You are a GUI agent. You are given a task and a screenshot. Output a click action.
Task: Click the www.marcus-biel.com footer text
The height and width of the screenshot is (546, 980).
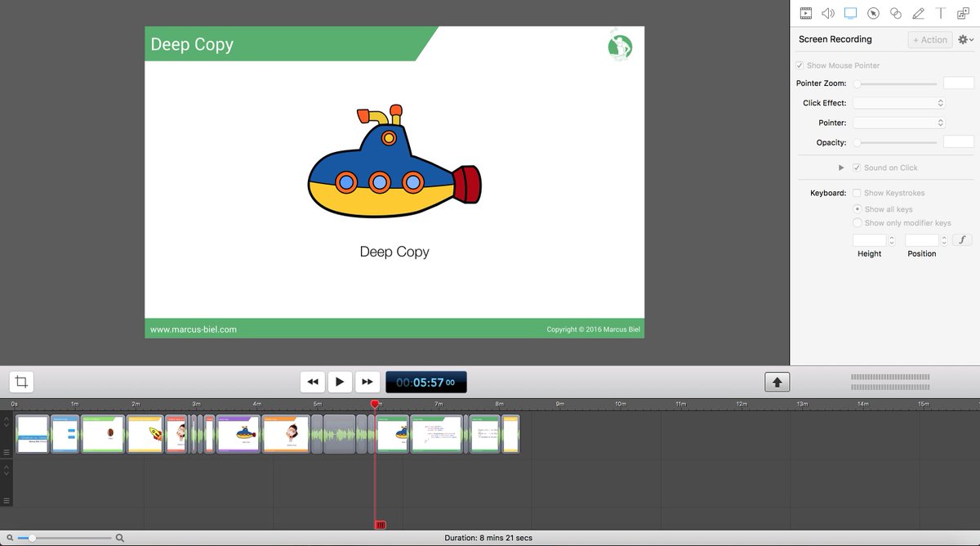[194, 329]
